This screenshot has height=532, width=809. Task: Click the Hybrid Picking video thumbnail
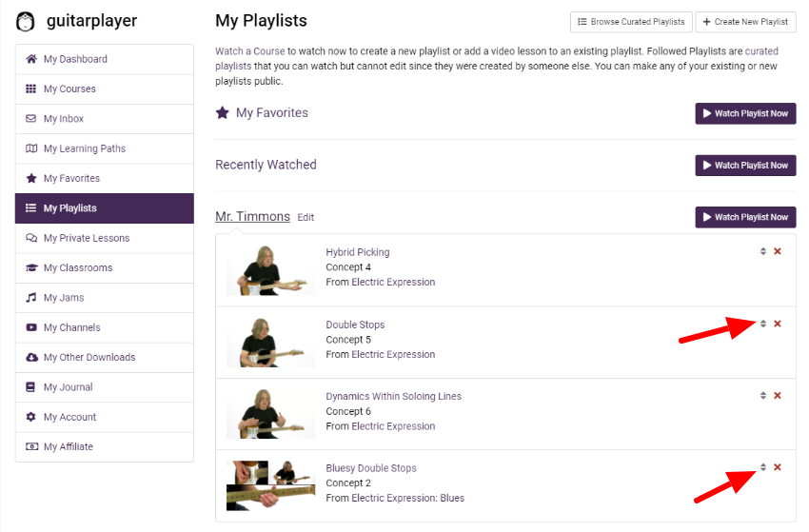[x=271, y=270]
